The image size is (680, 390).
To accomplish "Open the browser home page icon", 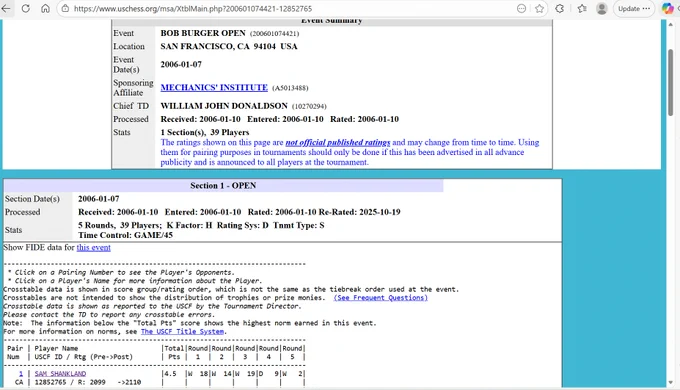I will (x=45, y=9).
